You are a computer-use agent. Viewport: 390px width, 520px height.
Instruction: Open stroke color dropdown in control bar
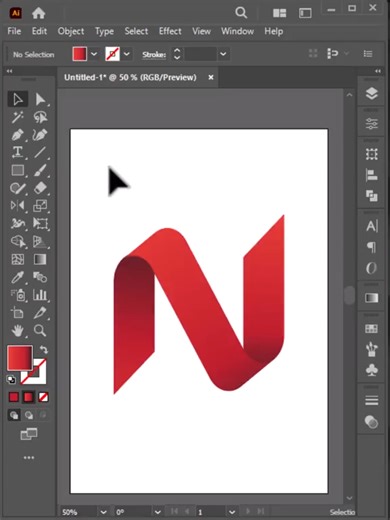[127, 54]
